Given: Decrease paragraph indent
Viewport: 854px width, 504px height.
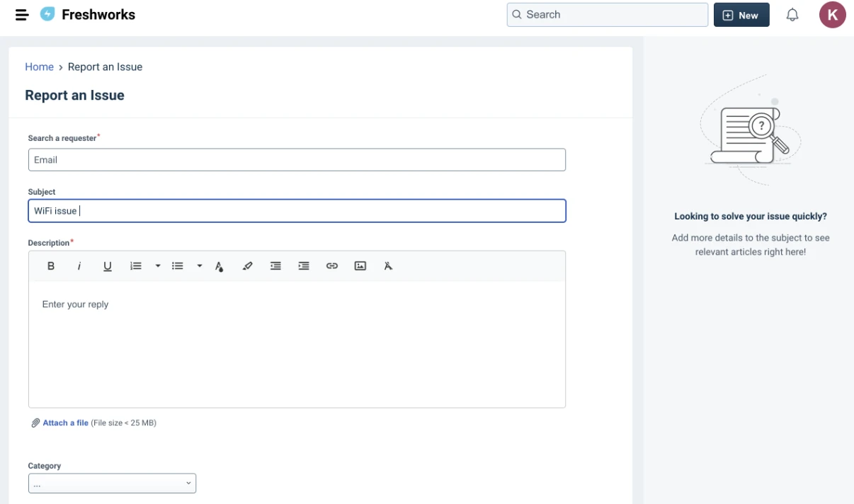Looking at the screenshot, I should coord(275,266).
